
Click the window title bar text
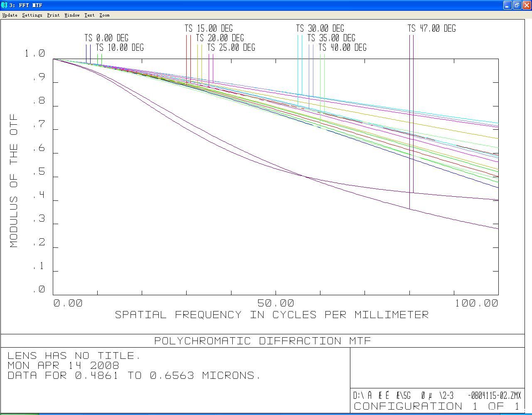pos(26,5)
